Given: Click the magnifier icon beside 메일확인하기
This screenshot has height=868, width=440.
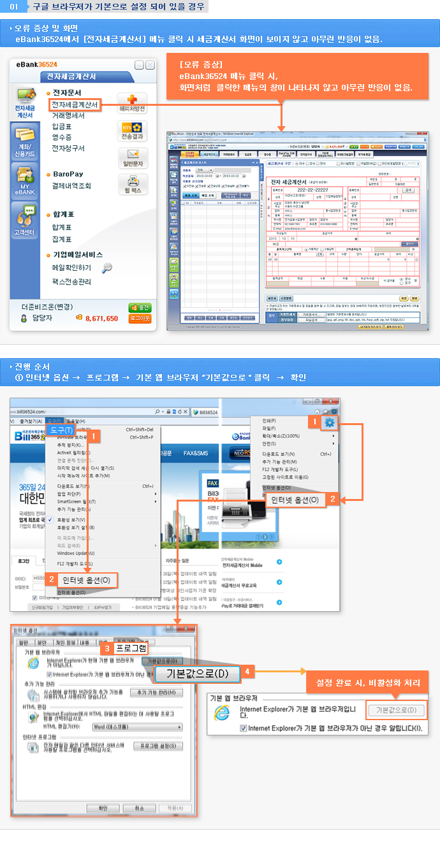Looking at the screenshot, I should click(107, 268).
